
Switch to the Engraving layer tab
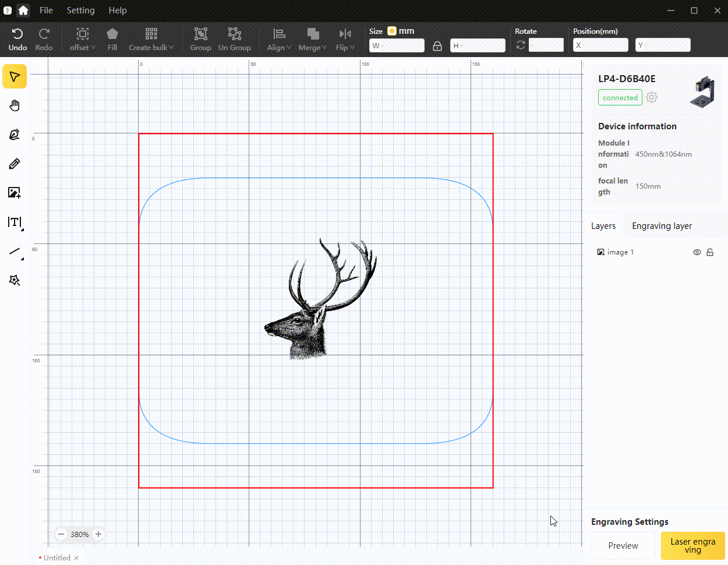pyautogui.click(x=662, y=226)
